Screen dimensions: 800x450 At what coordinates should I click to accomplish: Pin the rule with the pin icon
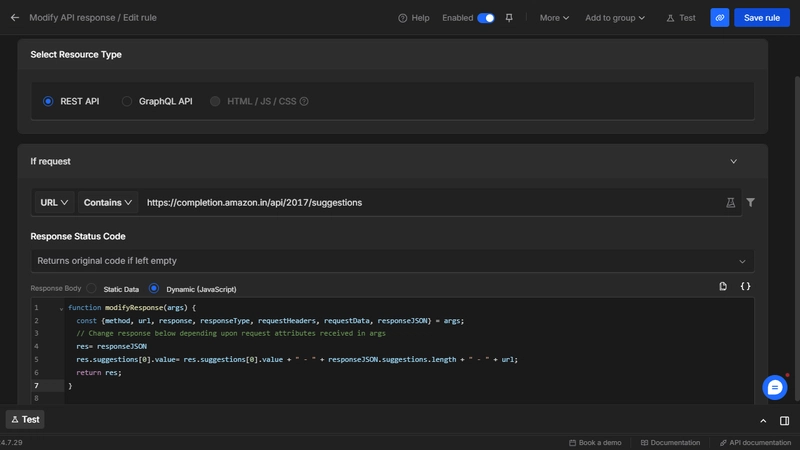[509, 18]
